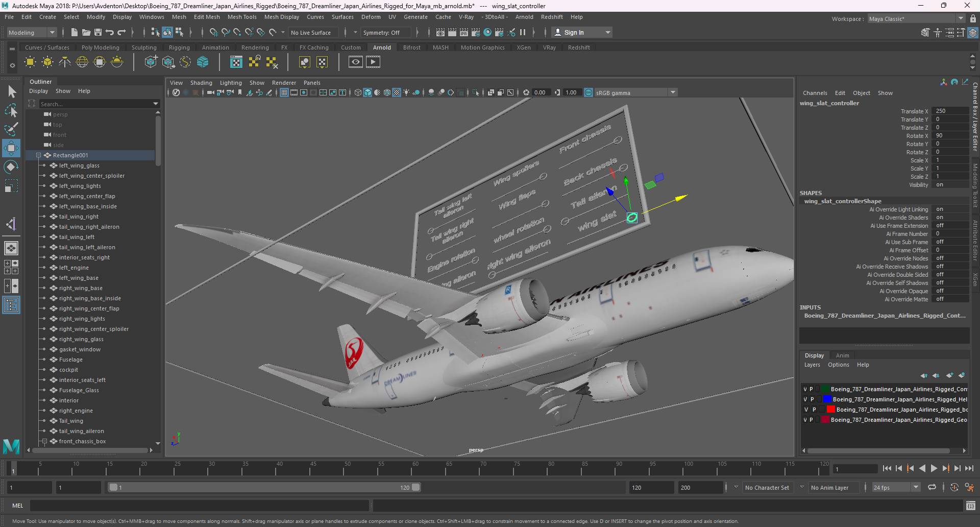Toggle visibility V of Rigged_Con layer
Viewport: 980px width, 527px height.
point(805,389)
